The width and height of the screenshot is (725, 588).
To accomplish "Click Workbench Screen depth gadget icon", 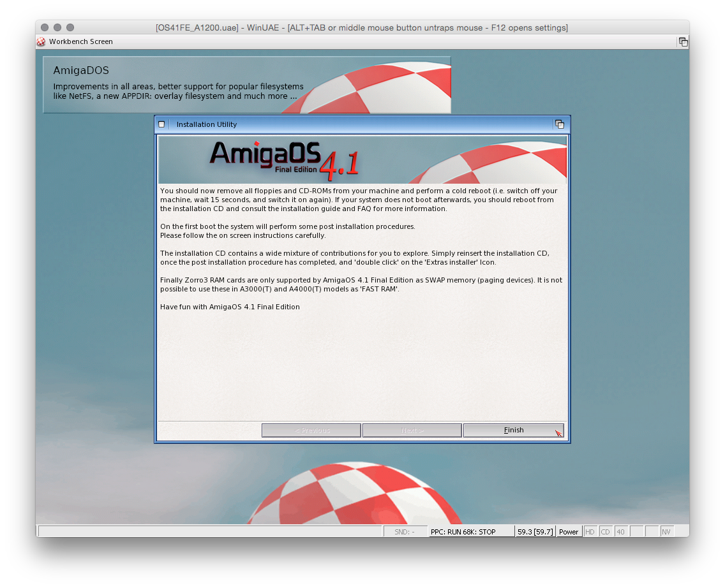I will tap(683, 42).
